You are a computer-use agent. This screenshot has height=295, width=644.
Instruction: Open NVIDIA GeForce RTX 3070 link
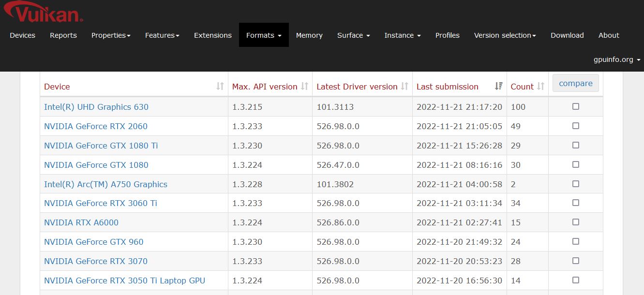pyautogui.click(x=96, y=261)
